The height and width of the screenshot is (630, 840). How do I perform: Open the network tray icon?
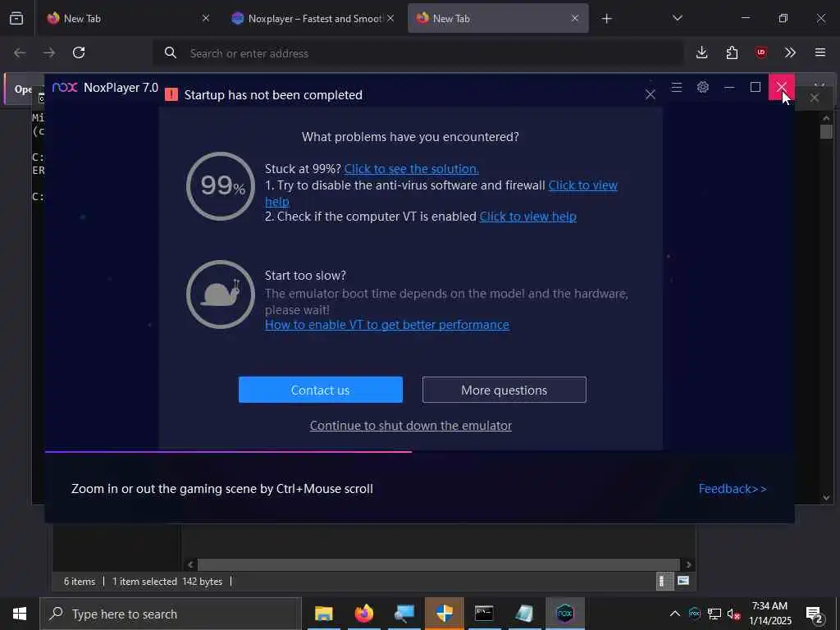(714, 614)
